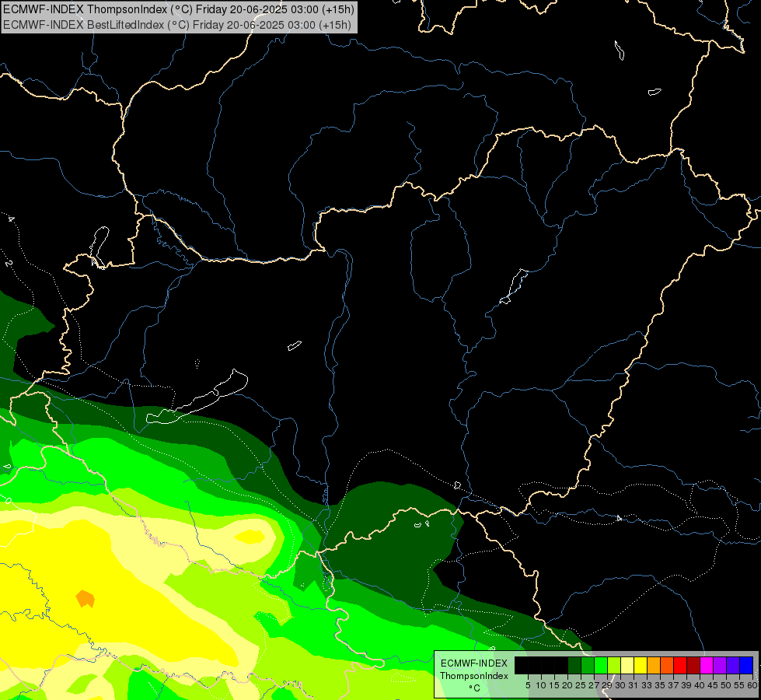Pick the magenta 40–45 legend swatch
Image resolution: width=761 pixels, height=700 pixels.
point(707,665)
